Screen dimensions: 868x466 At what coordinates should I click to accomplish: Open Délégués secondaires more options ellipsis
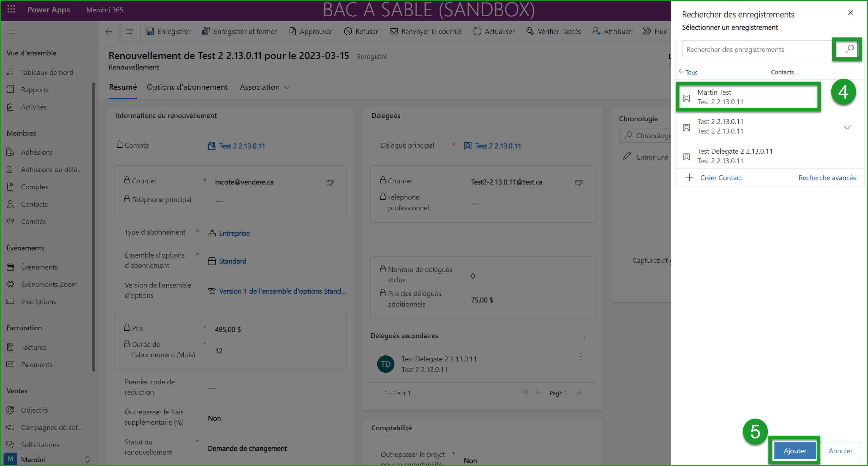[584, 336]
